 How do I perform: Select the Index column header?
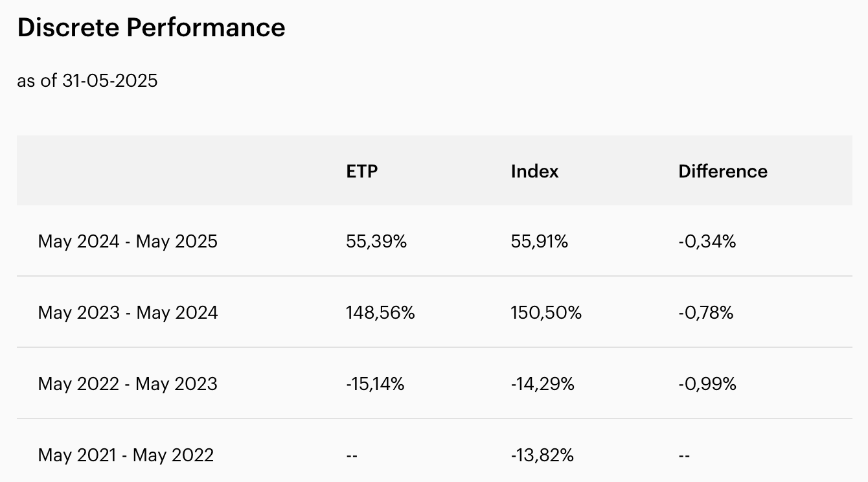coord(534,171)
